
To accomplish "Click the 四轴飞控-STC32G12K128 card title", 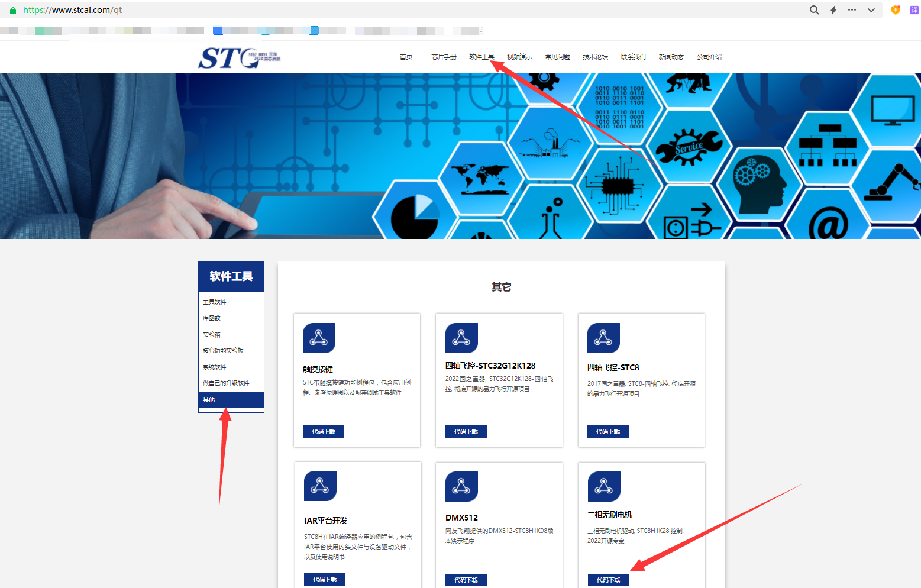I will tap(490, 366).
